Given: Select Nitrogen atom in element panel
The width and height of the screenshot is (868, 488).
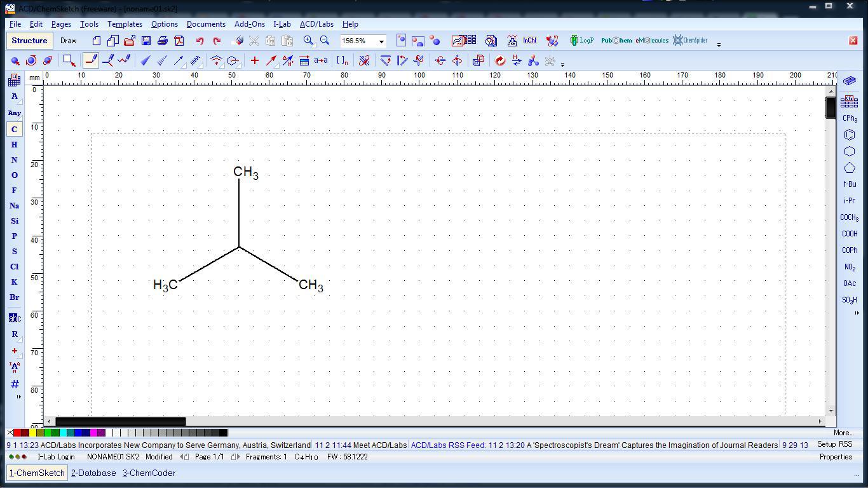Looking at the screenshot, I should pyautogui.click(x=15, y=159).
